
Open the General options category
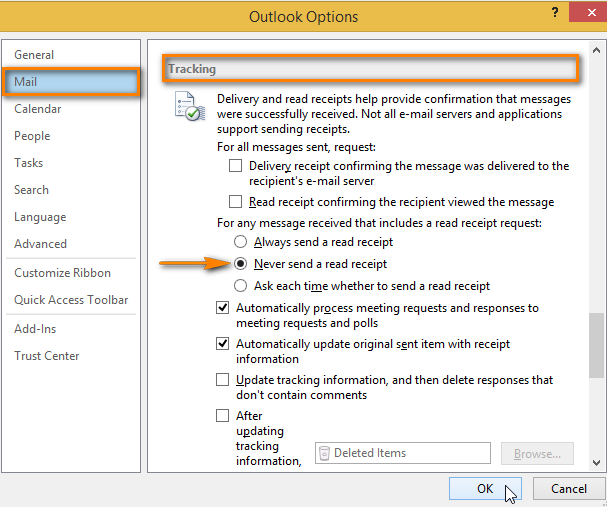(x=34, y=55)
